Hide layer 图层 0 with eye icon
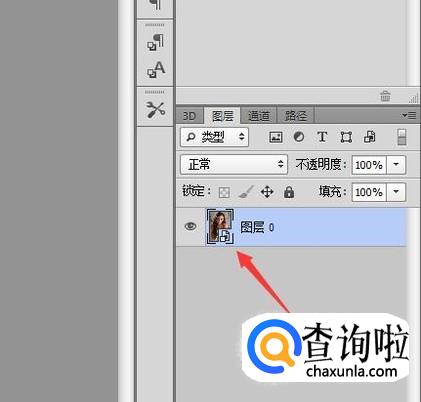This screenshot has height=402, width=421. 190,226
